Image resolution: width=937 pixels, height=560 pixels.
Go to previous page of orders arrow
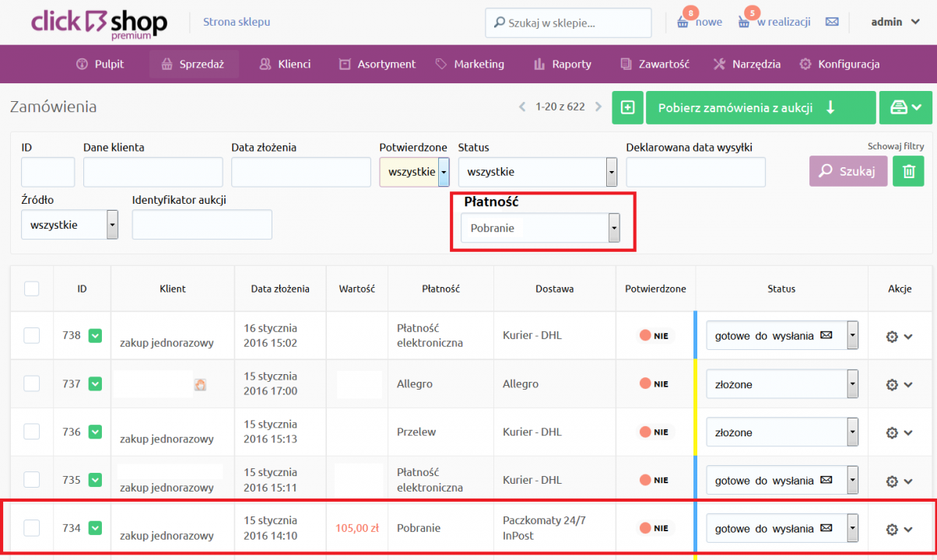(522, 107)
